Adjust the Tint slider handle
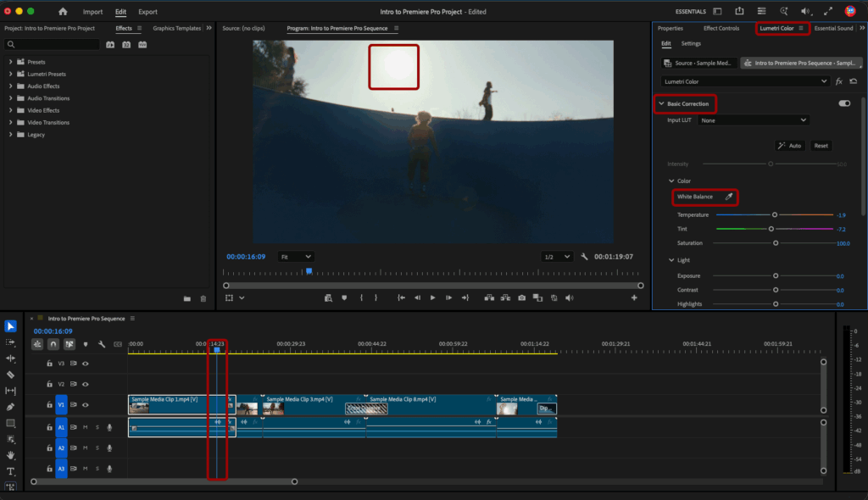868x500 pixels. point(771,229)
